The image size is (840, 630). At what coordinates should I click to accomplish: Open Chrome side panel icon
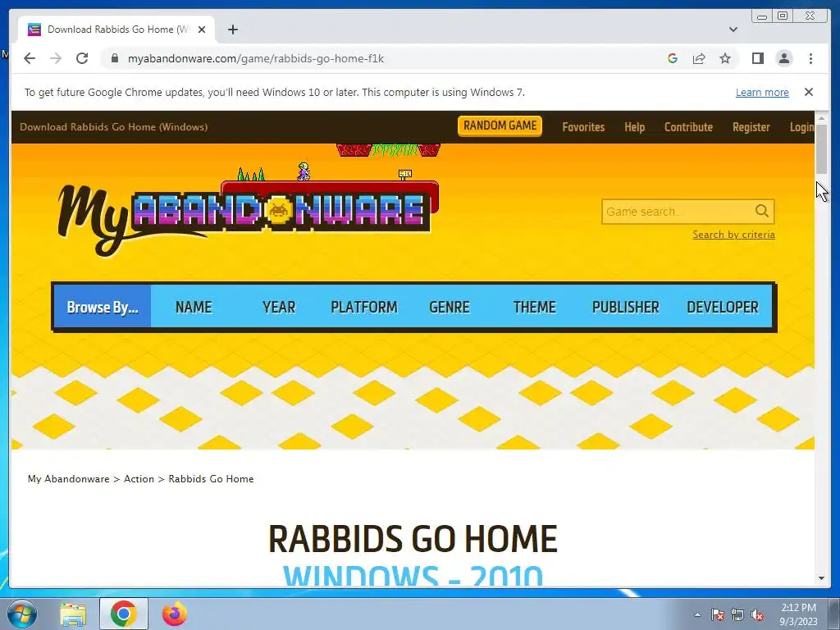(x=757, y=58)
